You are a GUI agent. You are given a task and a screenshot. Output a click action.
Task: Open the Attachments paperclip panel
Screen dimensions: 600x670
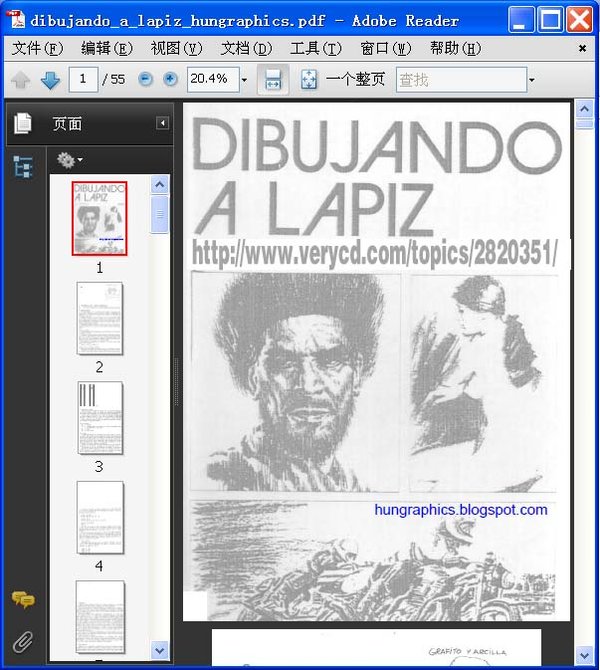[23, 642]
